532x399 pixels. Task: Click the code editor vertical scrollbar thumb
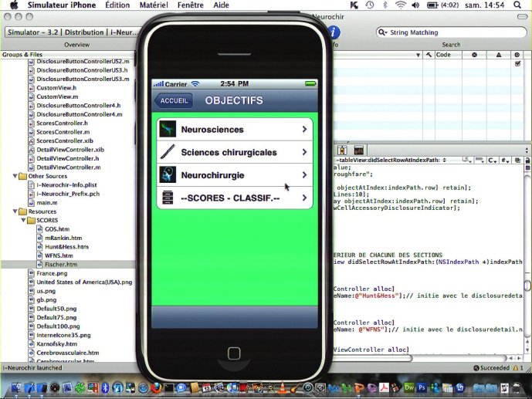(x=527, y=285)
